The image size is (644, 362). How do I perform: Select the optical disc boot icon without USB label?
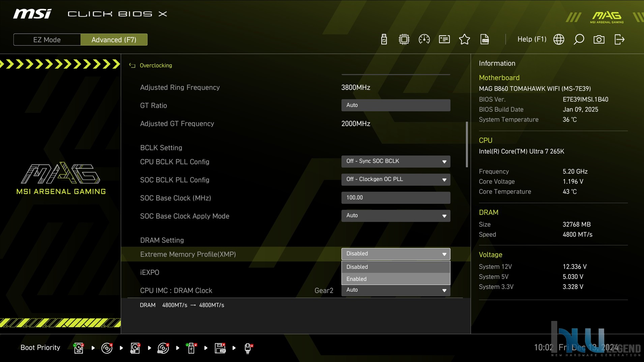coord(107,348)
